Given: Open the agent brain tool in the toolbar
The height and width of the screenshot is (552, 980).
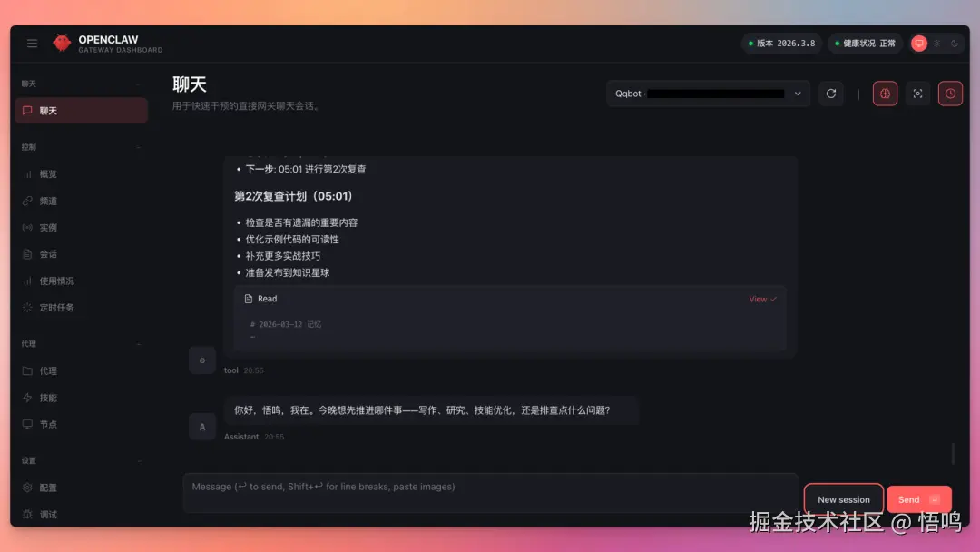Looking at the screenshot, I should 886,94.
